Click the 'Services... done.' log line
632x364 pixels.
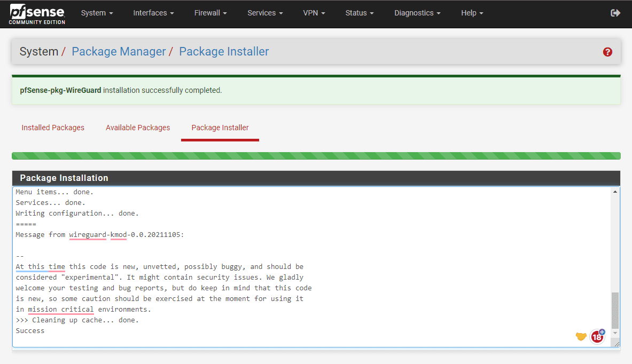(50, 202)
